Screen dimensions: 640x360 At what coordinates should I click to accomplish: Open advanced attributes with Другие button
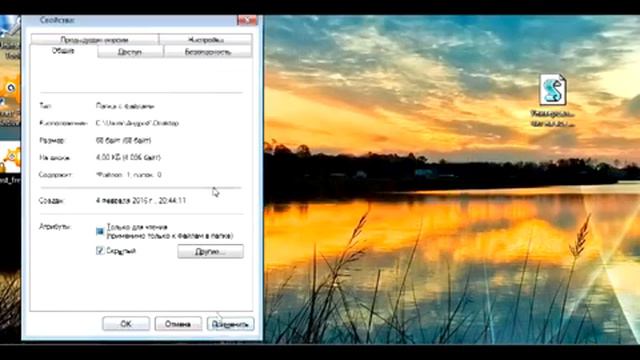tap(211, 251)
